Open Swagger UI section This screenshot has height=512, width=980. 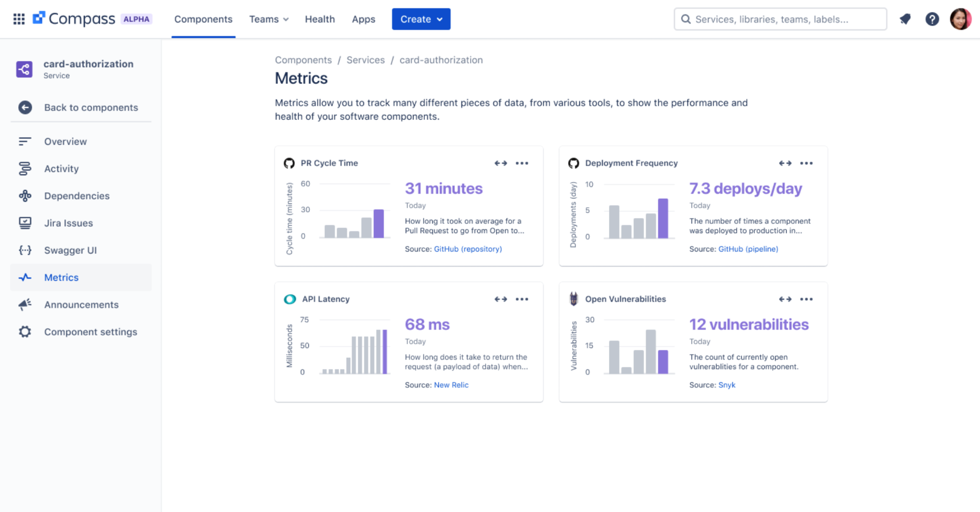pyautogui.click(x=70, y=250)
